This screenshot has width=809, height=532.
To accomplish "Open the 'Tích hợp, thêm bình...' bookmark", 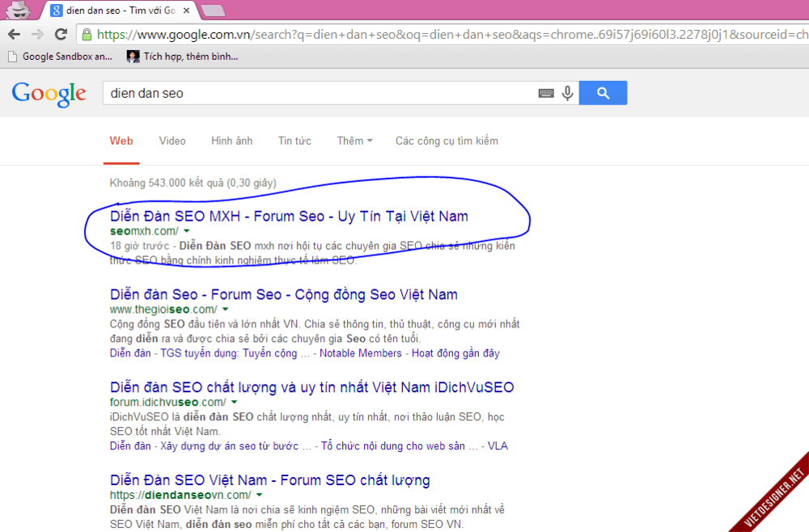I will [183, 57].
